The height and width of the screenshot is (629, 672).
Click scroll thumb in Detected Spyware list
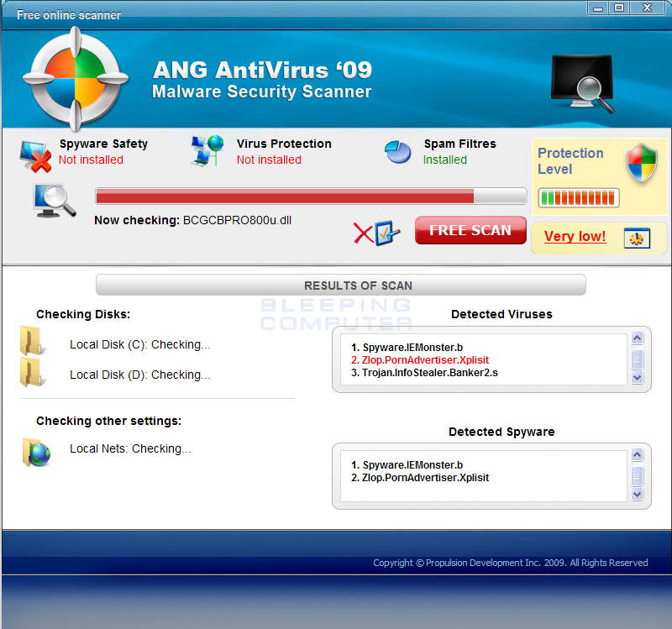coord(638,475)
